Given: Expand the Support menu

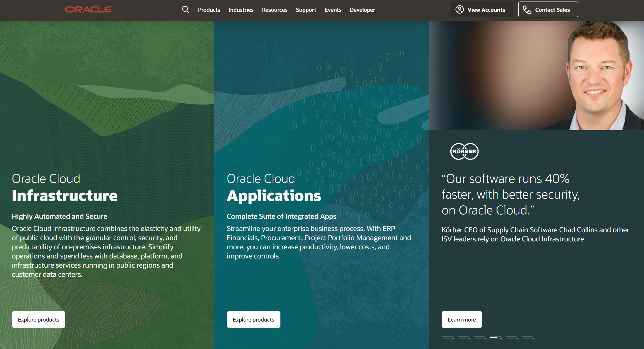Looking at the screenshot, I should [x=306, y=10].
